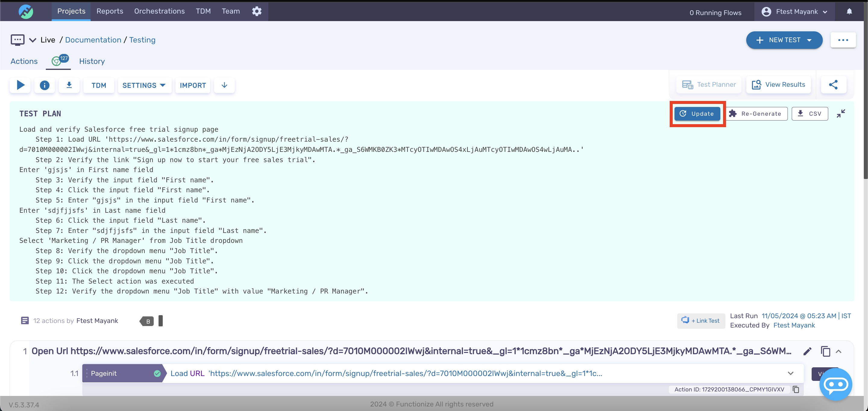Click the drag handle on Pageinit action
Screen dimensions: 868x411
click(86, 373)
